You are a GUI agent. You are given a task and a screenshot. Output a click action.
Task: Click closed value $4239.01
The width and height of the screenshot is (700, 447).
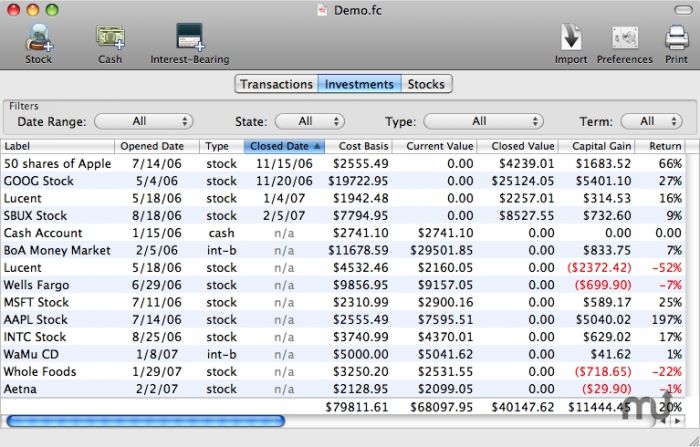527,163
